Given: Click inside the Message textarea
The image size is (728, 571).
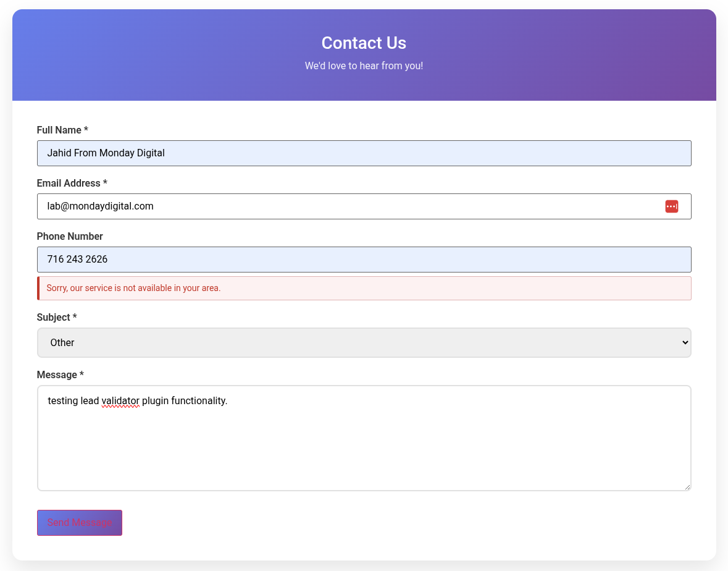Looking at the screenshot, I should [364, 438].
